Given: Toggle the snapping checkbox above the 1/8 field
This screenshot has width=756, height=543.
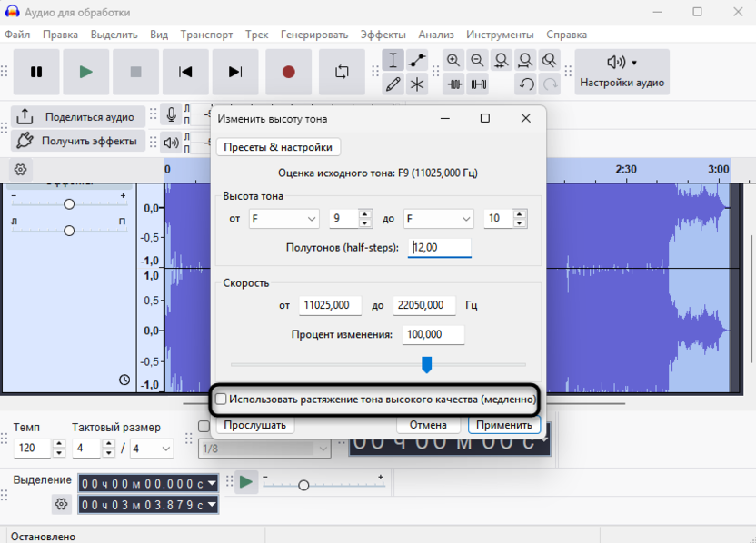Looking at the screenshot, I should click(x=204, y=428).
